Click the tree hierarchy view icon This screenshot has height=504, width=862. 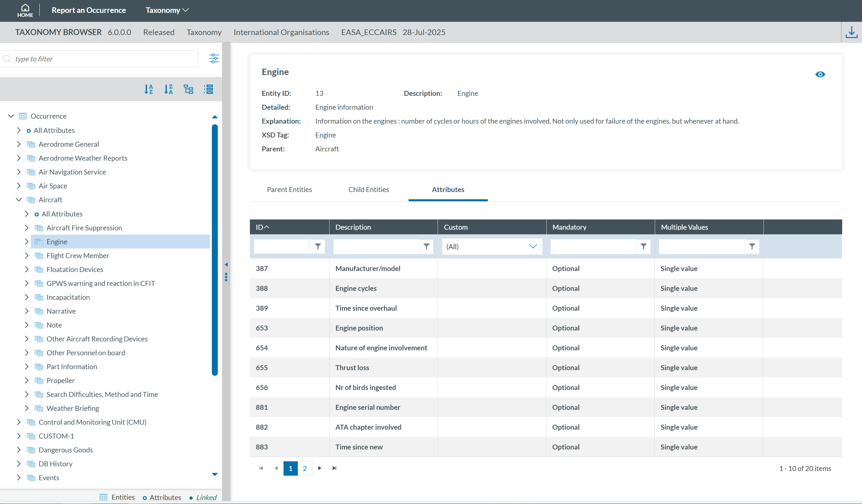tap(188, 89)
